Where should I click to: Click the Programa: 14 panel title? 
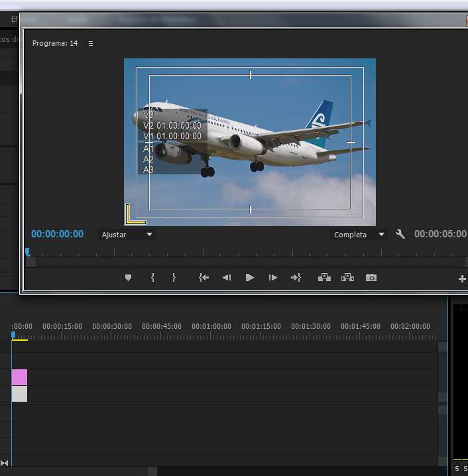tap(55, 43)
